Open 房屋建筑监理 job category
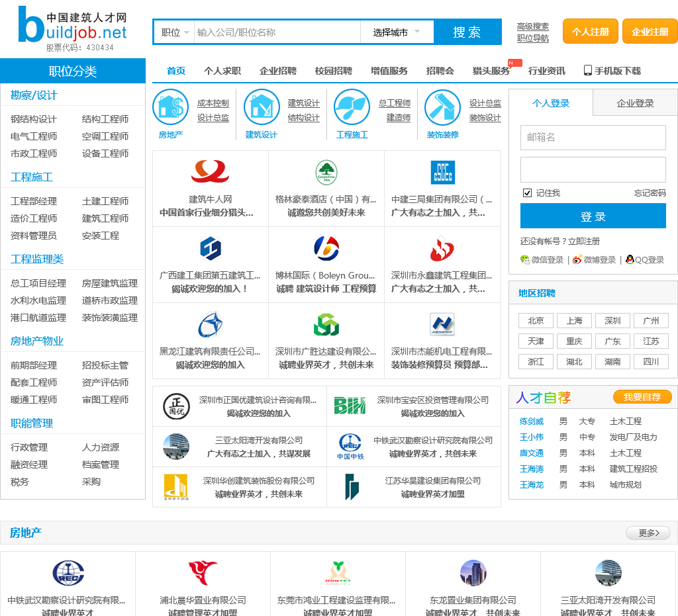This screenshot has height=616, width=678. coord(110,283)
